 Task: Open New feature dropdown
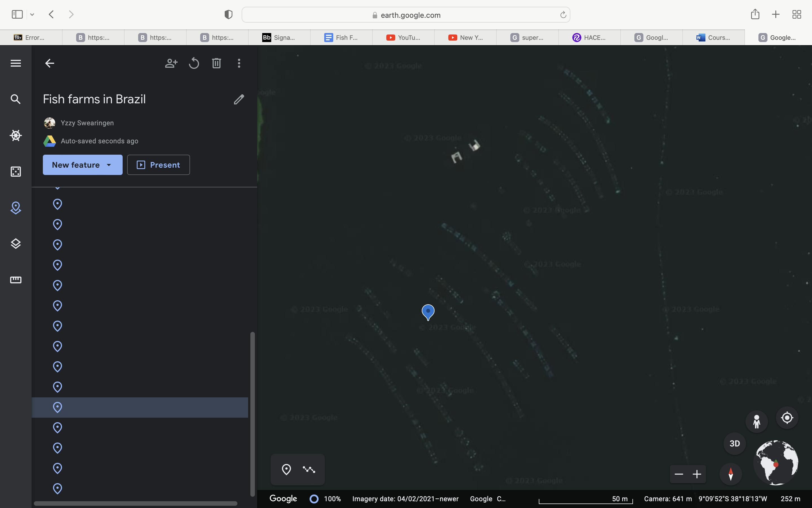tap(83, 165)
